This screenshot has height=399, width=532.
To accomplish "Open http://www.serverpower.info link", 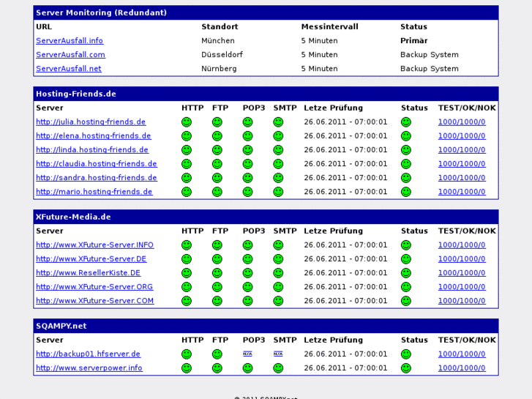I will (x=89, y=368).
